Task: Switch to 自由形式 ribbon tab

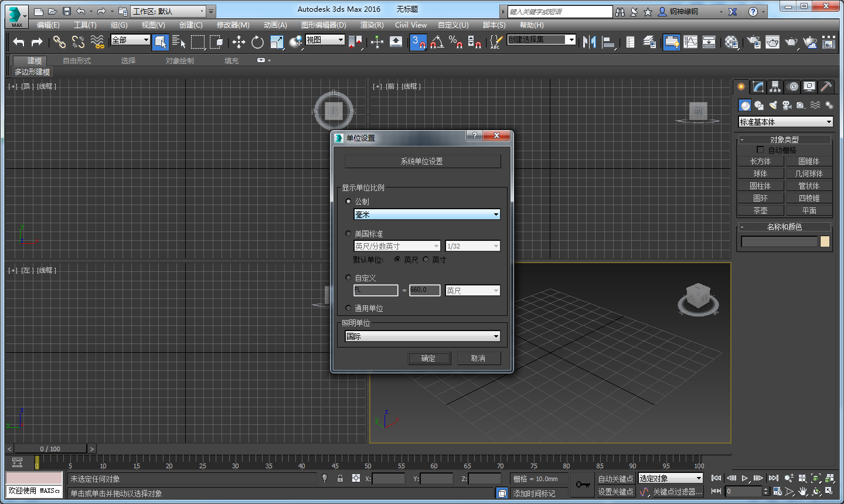Action: (x=77, y=61)
